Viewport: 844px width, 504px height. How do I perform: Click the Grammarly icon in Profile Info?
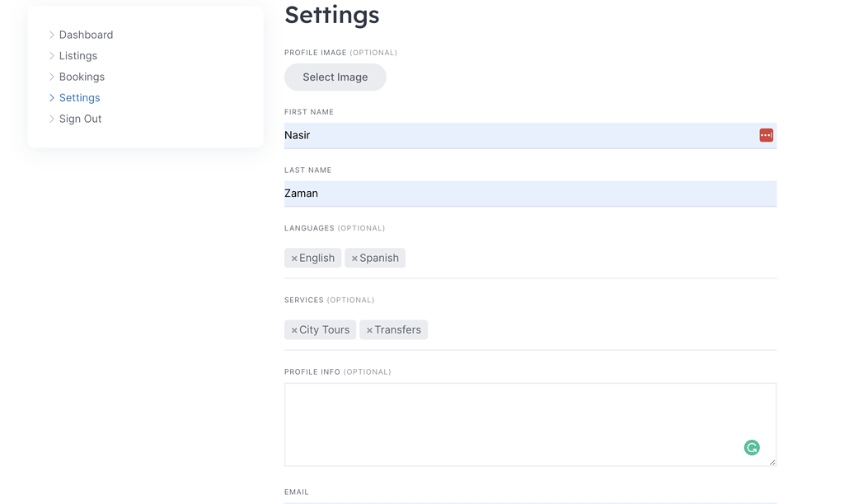[x=752, y=447]
